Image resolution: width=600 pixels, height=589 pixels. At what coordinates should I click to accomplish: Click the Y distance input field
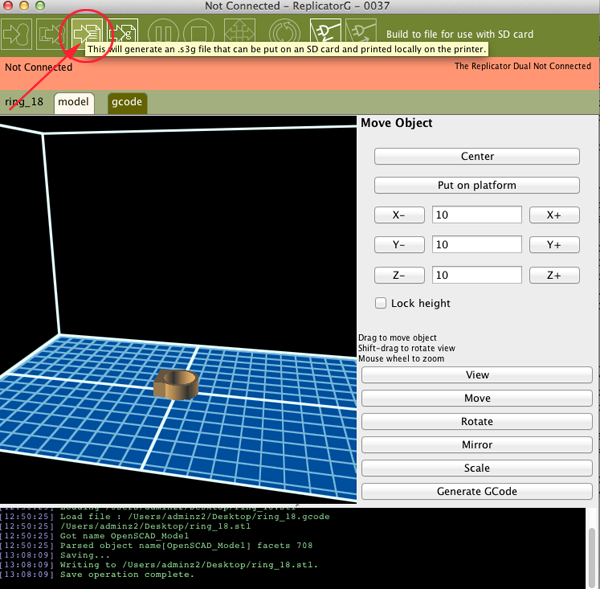[477, 245]
